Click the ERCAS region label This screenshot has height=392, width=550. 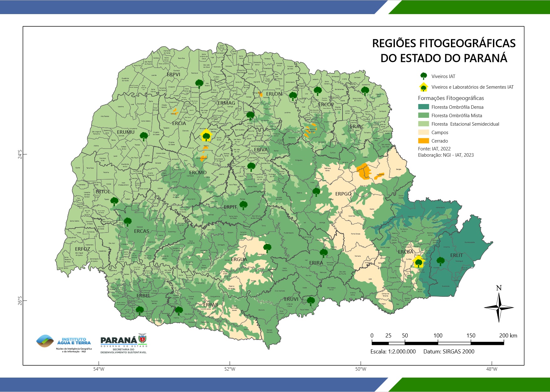142,231
